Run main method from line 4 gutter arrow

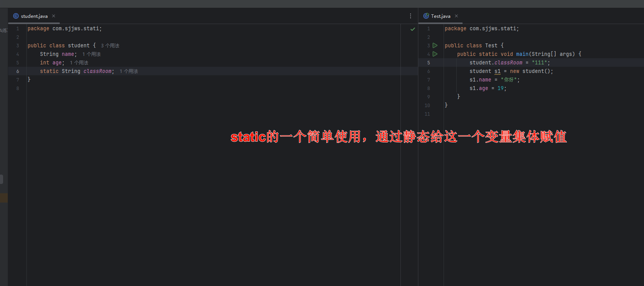pyautogui.click(x=435, y=54)
